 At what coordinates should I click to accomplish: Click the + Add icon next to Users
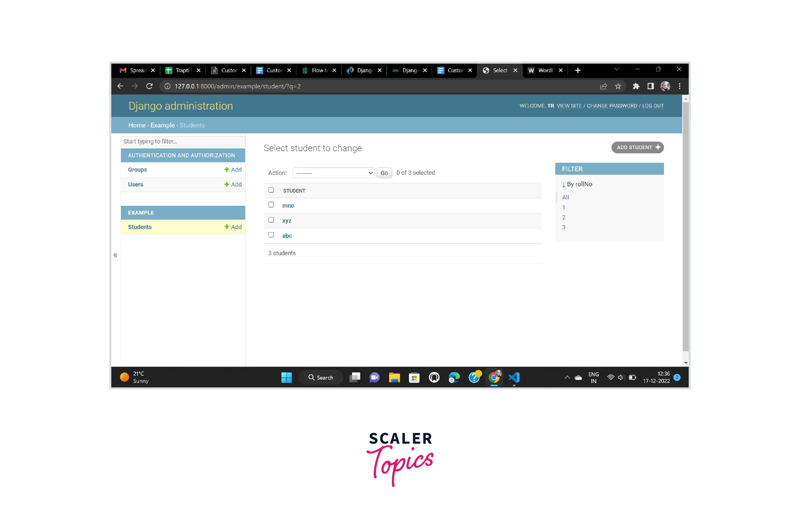233,184
